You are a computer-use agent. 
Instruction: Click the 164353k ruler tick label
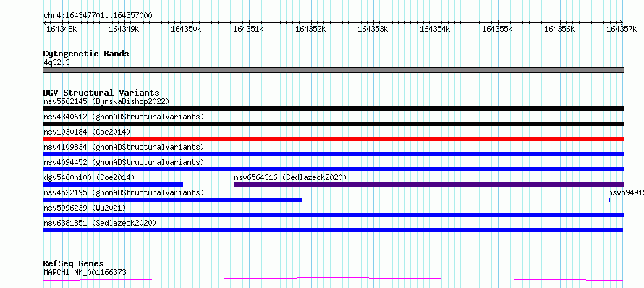(x=373, y=29)
